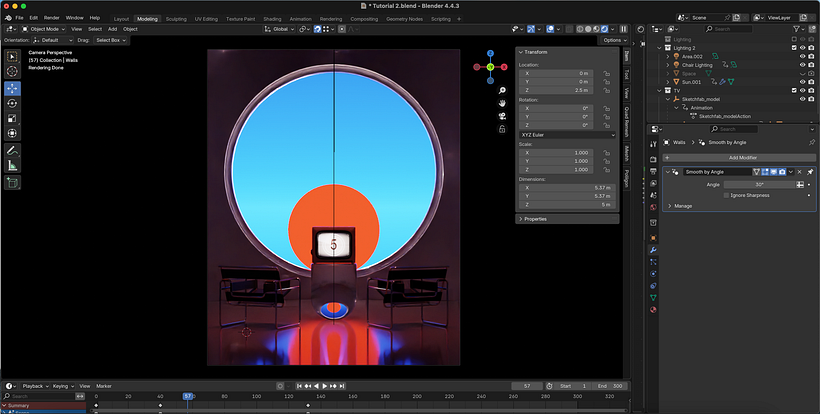Toggle camera view icon in viewport
The image size is (820, 414).
pyautogui.click(x=502, y=116)
